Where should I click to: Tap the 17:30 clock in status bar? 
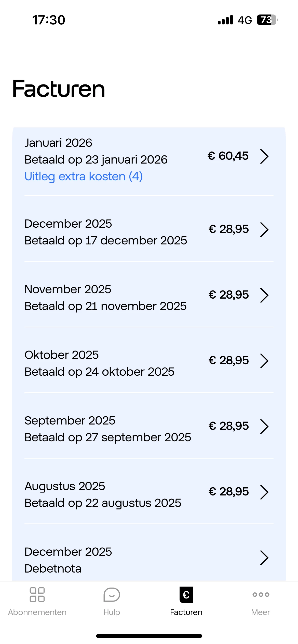pos(49,20)
